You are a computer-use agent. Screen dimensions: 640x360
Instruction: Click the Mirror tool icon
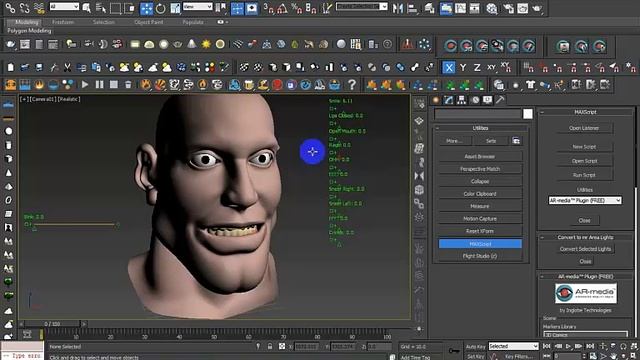click(398, 8)
